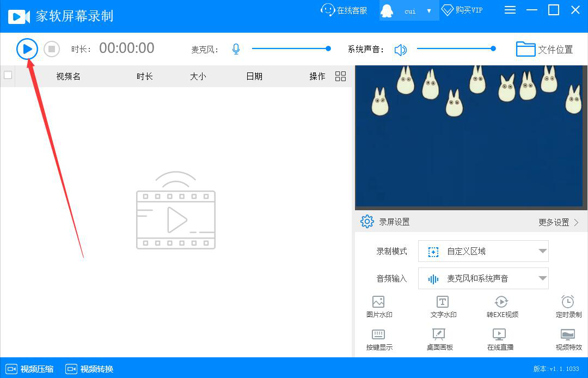Open 转EXE视频 conversion tool
The width and height of the screenshot is (588, 378).
[502, 307]
